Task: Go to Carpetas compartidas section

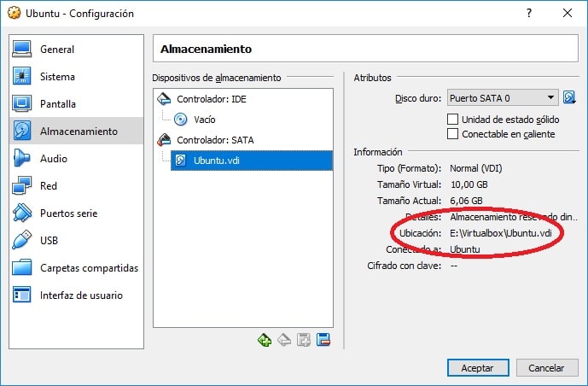Action: pos(76,267)
